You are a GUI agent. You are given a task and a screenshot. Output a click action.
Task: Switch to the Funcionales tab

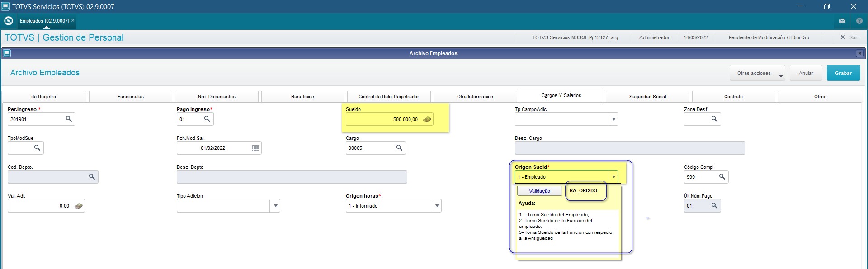(131, 97)
